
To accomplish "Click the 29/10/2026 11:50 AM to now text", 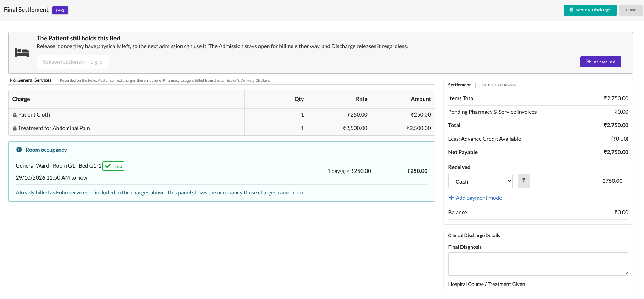I will tap(51, 178).
